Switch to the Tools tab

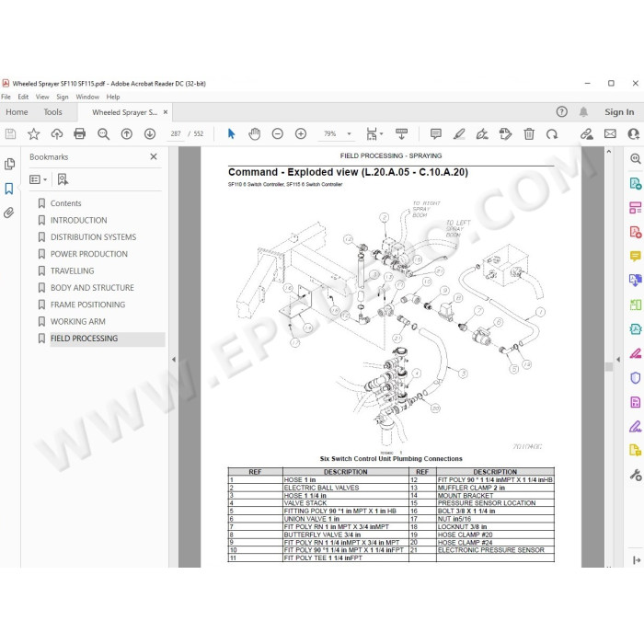(x=53, y=112)
